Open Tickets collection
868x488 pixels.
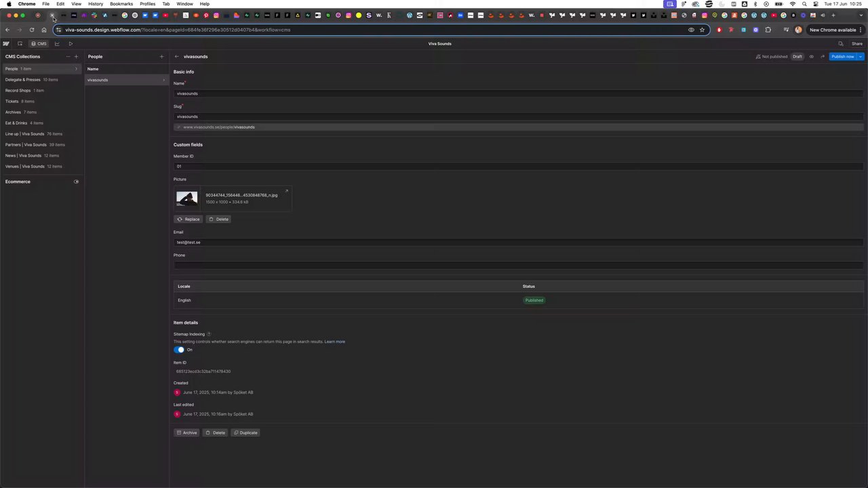41,102
